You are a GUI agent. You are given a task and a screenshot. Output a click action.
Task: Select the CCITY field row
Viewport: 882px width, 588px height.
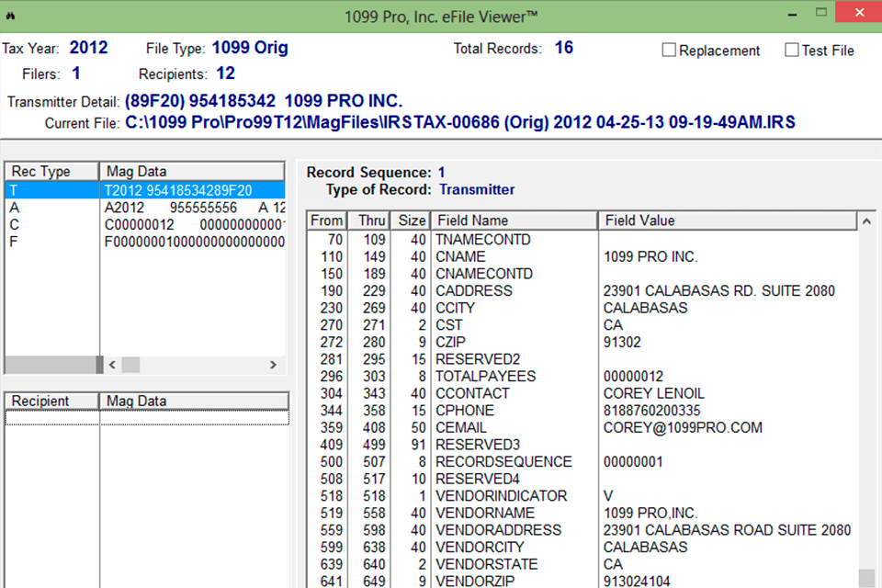[582, 308]
